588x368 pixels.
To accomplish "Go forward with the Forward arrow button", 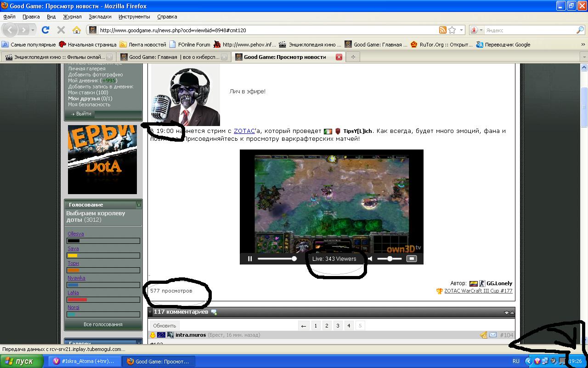I will tap(23, 30).
